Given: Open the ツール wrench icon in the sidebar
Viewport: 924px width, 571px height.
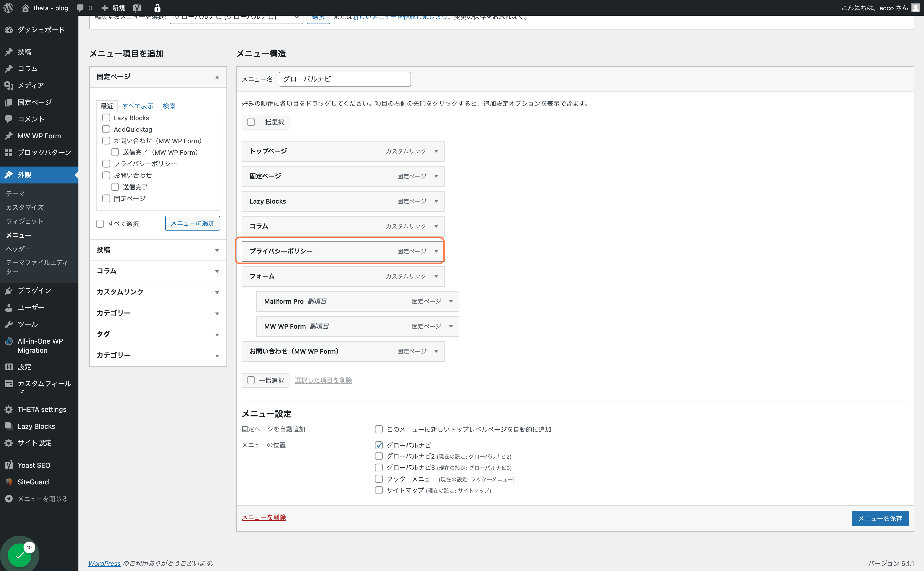Looking at the screenshot, I should (9, 324).
